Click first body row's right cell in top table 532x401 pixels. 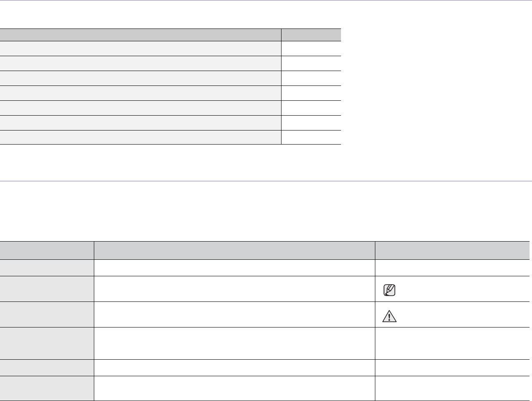[x=311, y=49]
